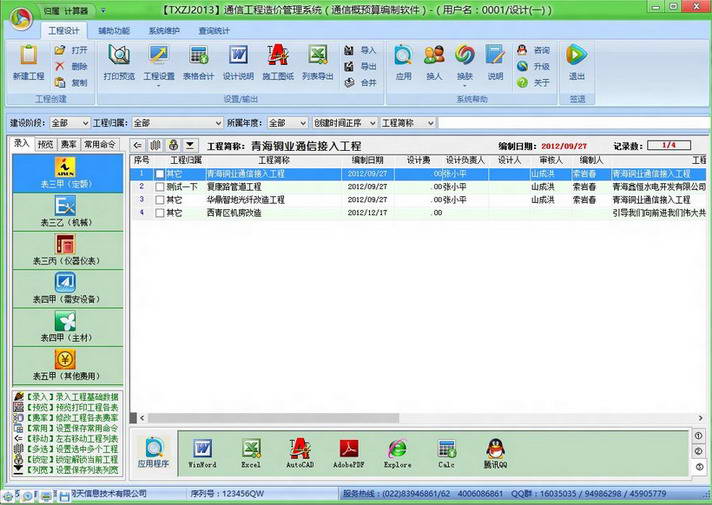This screenshot has height=505, width=712.
Task: Select the 常用命令 sidebar tab
Action: [x=100, y=144]
